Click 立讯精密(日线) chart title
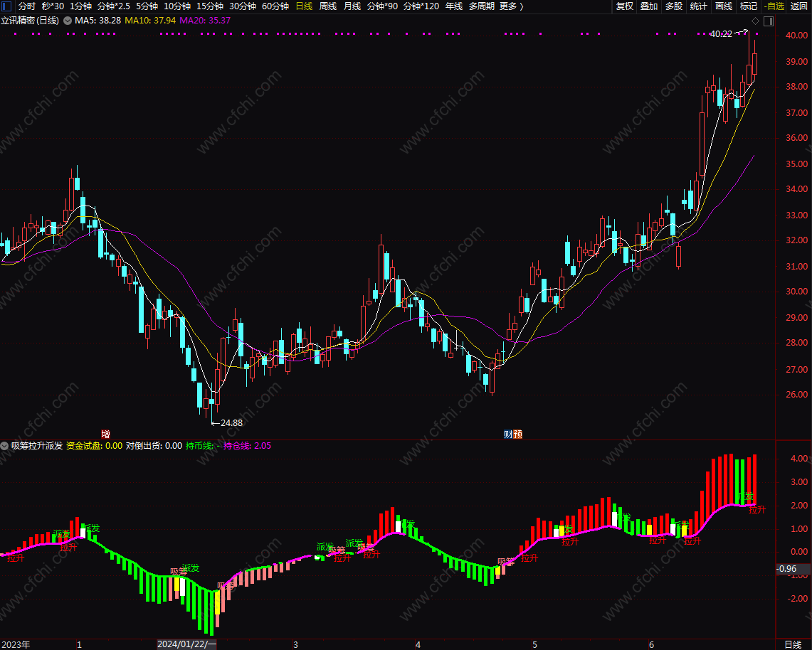Image resolution: width=812 pixels, height=650 pixels. pos(29,21)
